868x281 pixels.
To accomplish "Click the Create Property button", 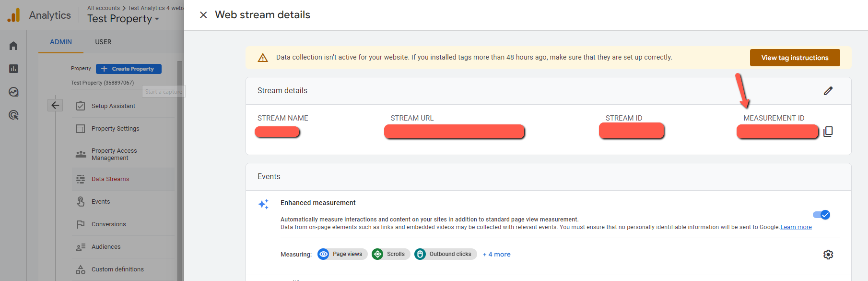I will click(x=129, y=69).
